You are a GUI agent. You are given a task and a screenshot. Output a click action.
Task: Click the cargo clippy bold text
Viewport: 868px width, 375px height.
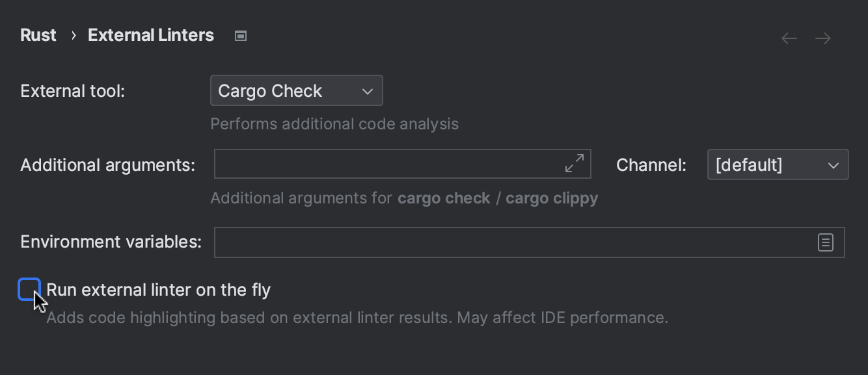(x=552, y=198)
